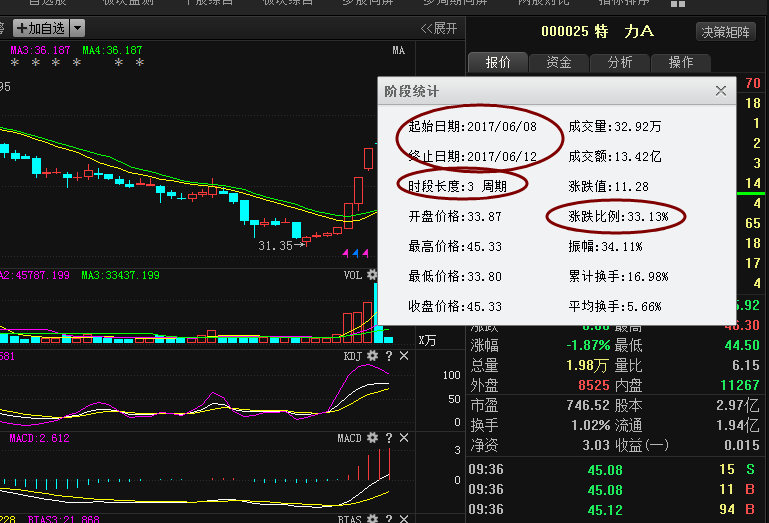Click the 终止日期:2017/06/12 field

(472, 157)
